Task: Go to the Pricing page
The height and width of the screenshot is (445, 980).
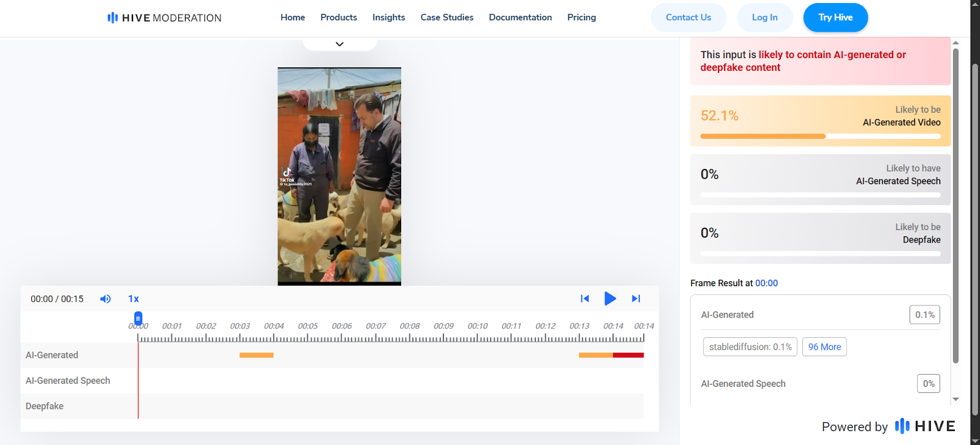Action: coord(581,17)
